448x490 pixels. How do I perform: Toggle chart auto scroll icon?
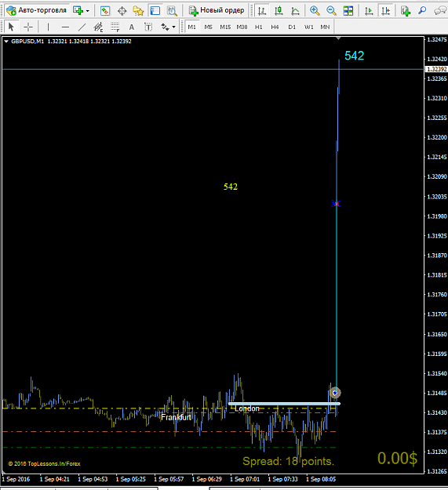tap(369, 11)
